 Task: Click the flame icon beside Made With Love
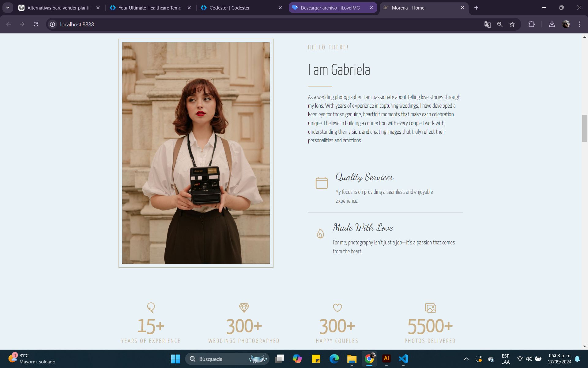coord(320,234)
